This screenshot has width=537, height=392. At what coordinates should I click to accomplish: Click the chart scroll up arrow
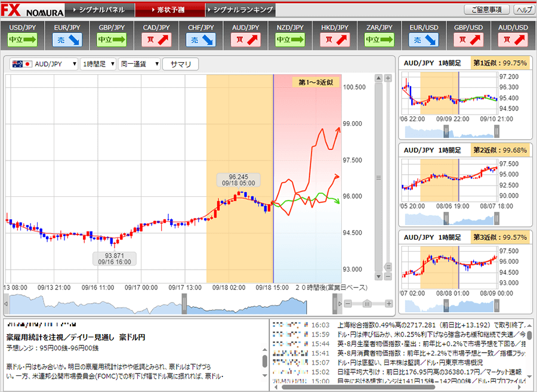click(378, 78)
